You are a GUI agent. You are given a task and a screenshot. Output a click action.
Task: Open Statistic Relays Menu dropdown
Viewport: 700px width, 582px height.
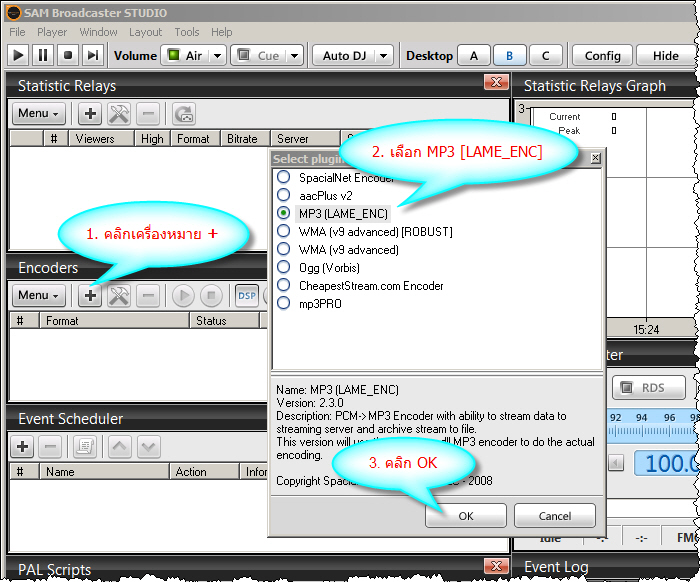point(38,113)
